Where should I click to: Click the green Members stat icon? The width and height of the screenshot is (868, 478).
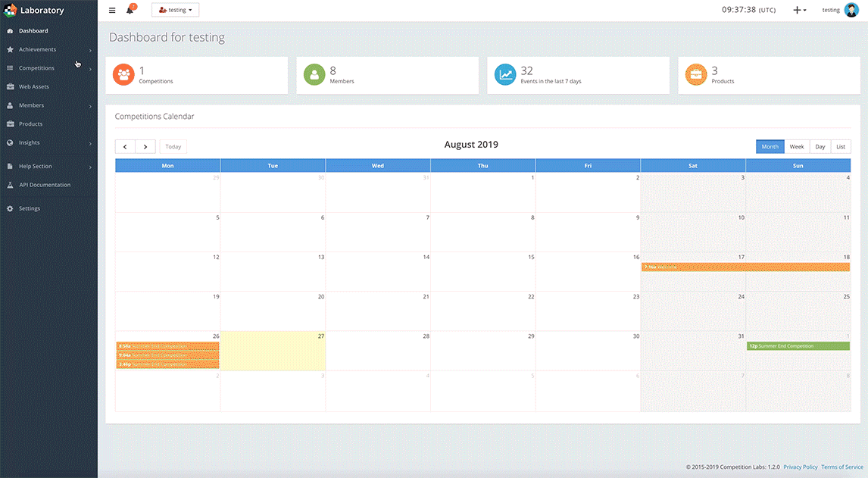(x=314, y=74)
